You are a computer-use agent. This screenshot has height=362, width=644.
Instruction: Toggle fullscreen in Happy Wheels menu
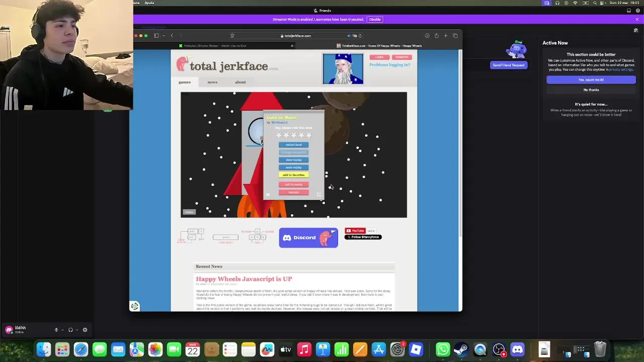[x=318, y=195]
